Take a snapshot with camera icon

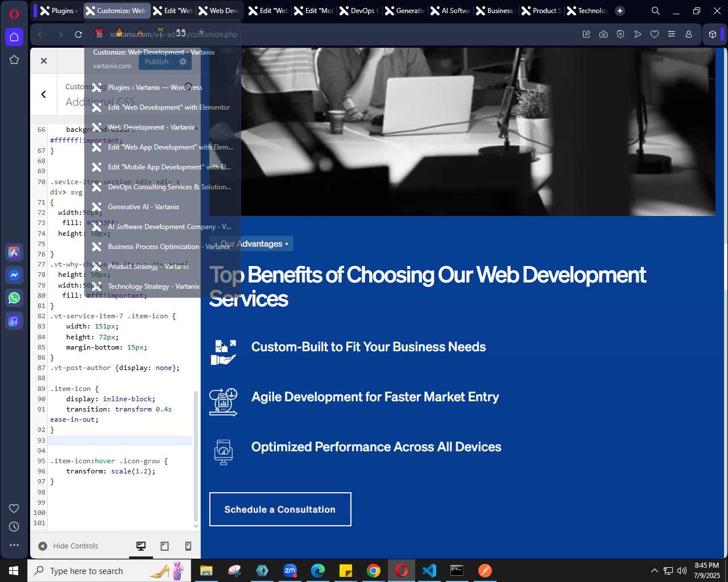pyautogui.click(x=603, y=35)
